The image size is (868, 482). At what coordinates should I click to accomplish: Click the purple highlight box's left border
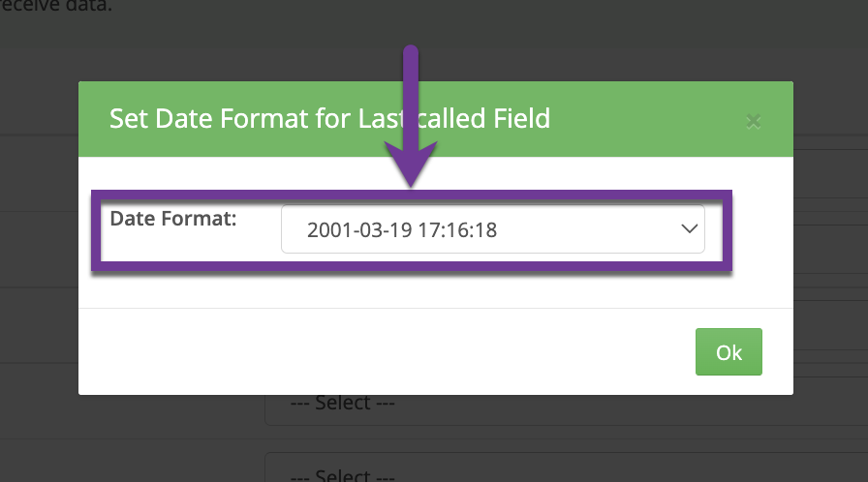point(94,230)
